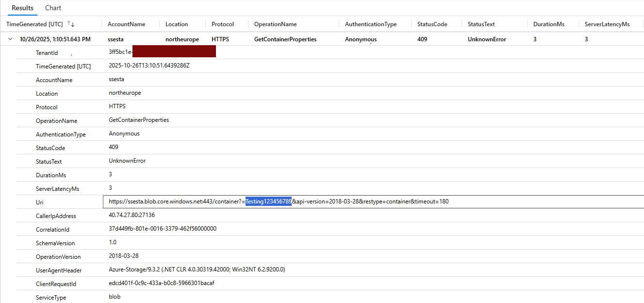Image resolution: width=644 pixels, height=303 pixels.
Task: Click the DurationMs column header
Action: click(548, 24)
